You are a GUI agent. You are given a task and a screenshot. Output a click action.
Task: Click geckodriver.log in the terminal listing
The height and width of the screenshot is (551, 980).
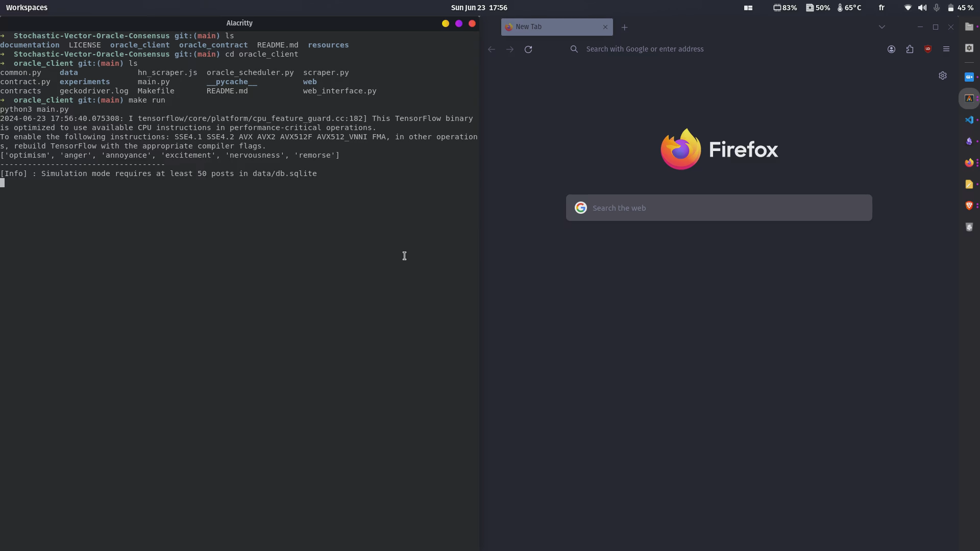pos(94,91)
